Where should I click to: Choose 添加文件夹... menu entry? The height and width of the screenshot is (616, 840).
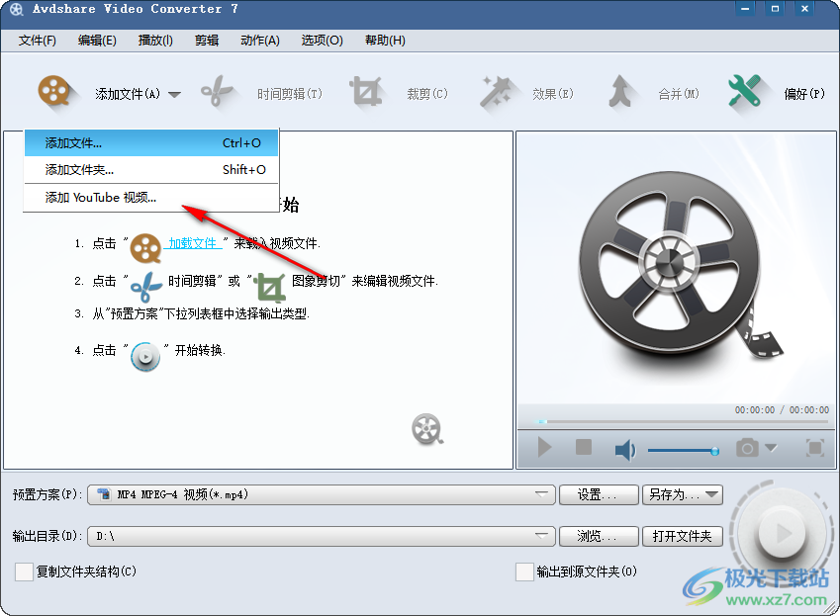(x=151, y=170)
